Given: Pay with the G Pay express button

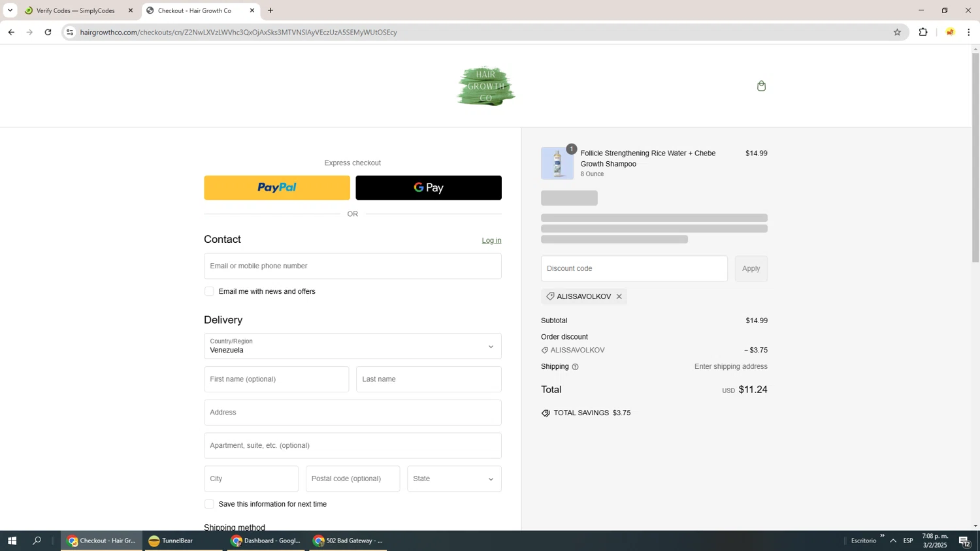Looking at the screenshot, I should coord(429,187).
